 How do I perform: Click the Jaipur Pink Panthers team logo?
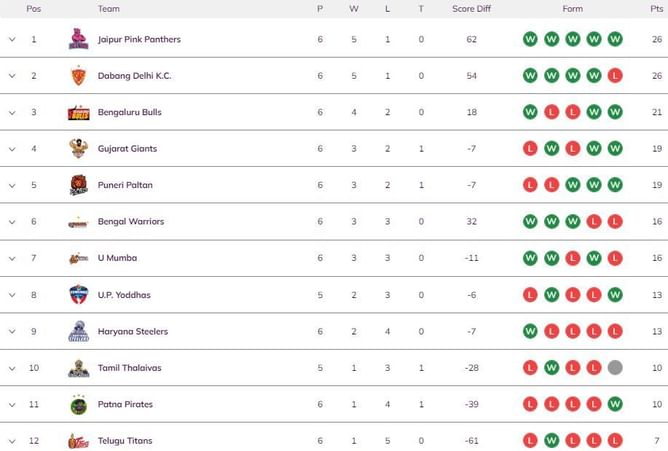coord(78,40)
